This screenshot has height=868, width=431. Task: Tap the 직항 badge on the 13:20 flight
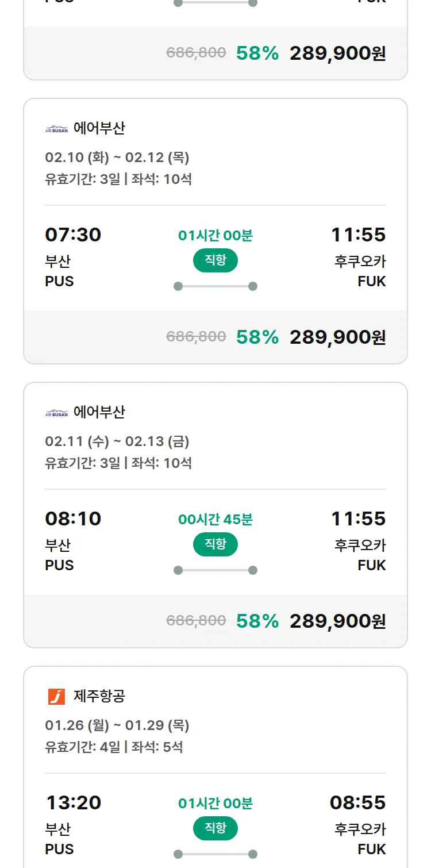[215, 828]
